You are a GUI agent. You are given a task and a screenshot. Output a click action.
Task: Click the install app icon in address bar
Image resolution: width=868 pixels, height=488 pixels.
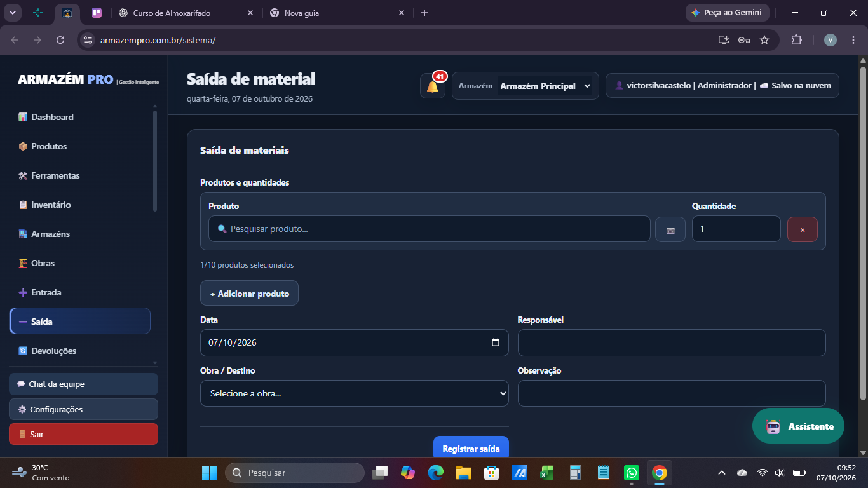pyautogui.click(x=723, y=40)
